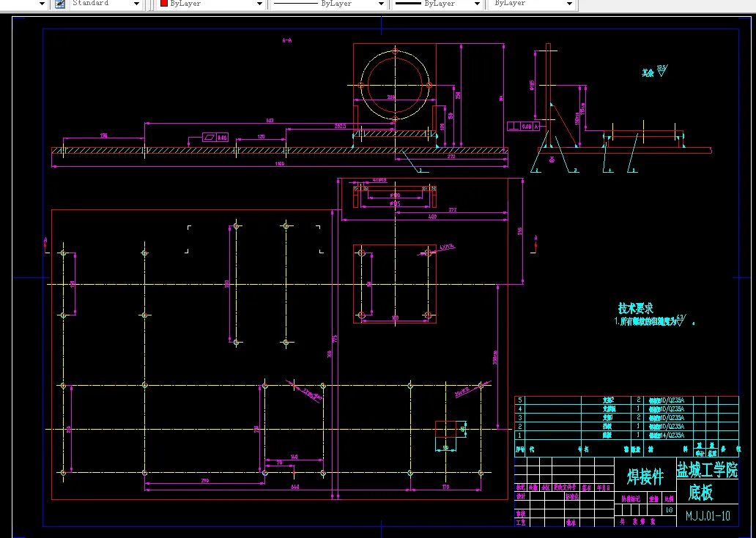Screen dimensions: 756x538
Task: Expand the cut-off dropdown left of the style icon
Action: coord(42,4)
